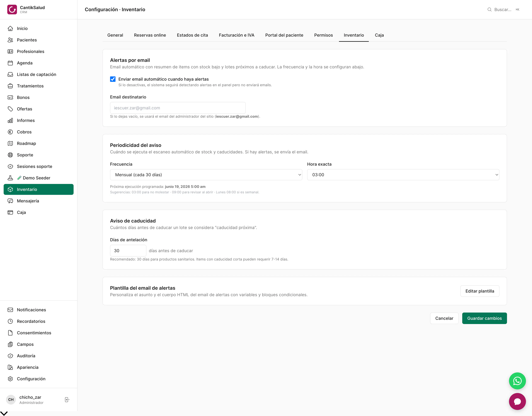This screenshot has height=416, width=532.
Task: Uncheck Enviar email automático cuando haya alertas
Action: (113, 79)
